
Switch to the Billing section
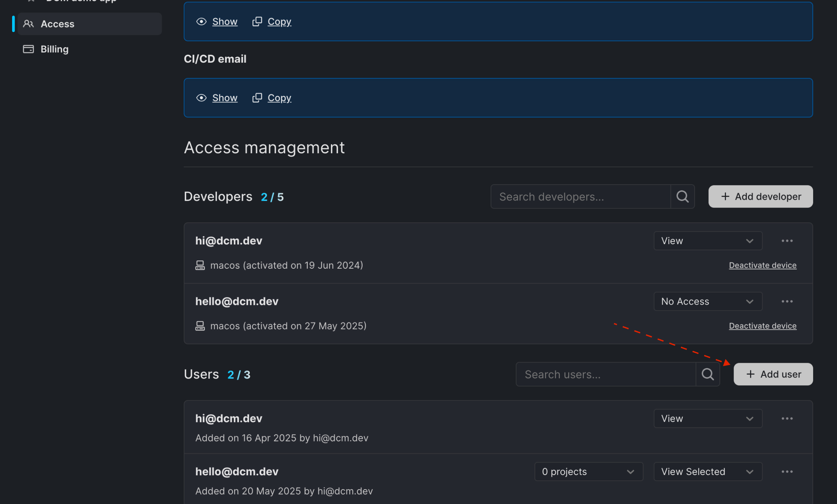tap(54, 49)
